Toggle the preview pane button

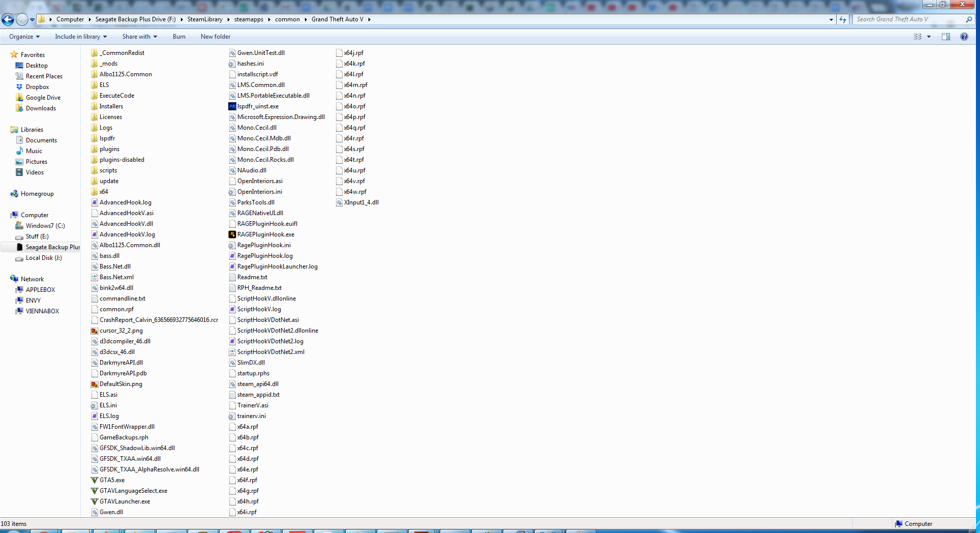(946, 37)
